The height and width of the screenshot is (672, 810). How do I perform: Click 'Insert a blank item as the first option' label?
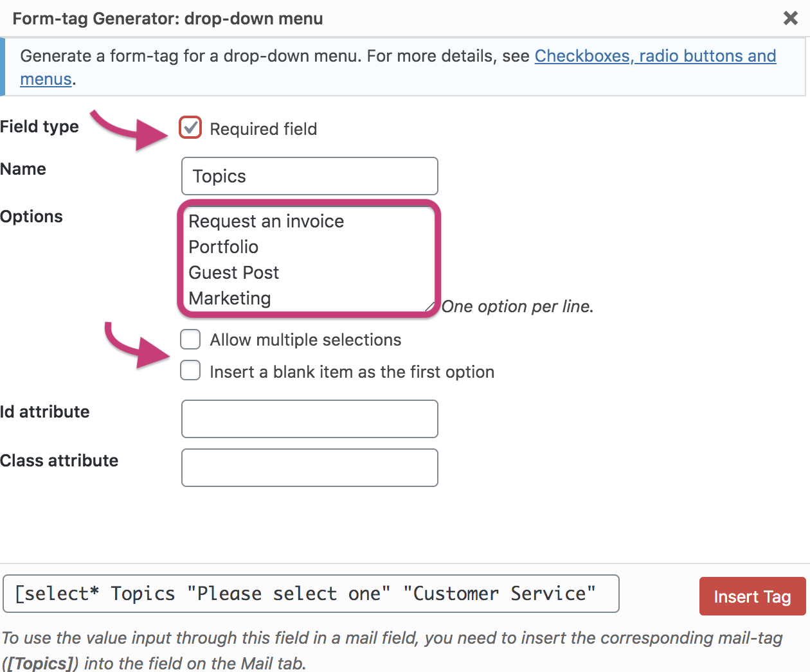[x=352, y=372]
